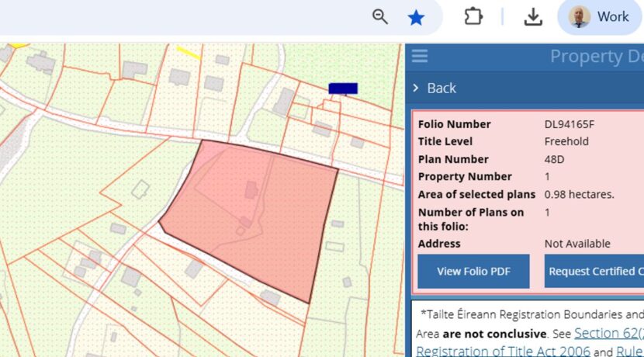The width and height of the screenshot is (644, 357).
Task: Click the 0.98 hectares area value
Action: (579, 194)
